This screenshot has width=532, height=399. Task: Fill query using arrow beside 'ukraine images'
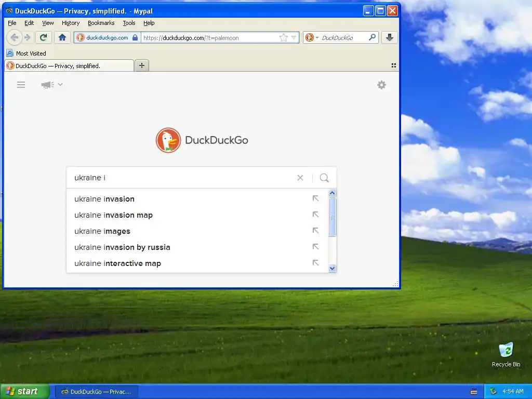tap(315, 231)
